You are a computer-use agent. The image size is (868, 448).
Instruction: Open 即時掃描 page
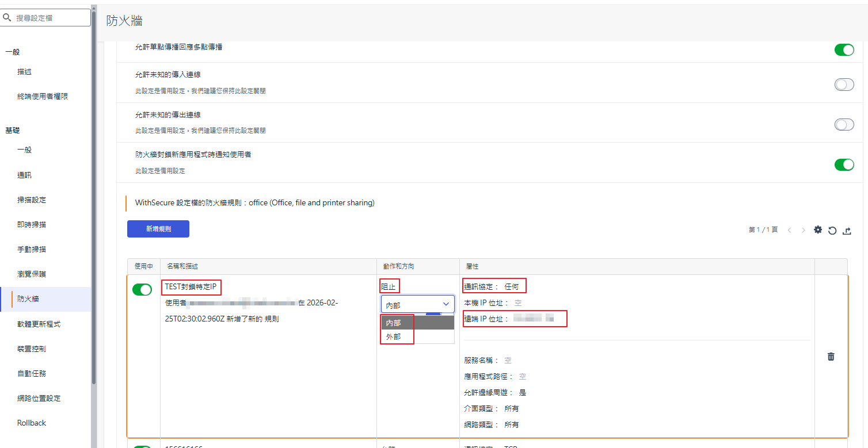(x=32, y=225)
